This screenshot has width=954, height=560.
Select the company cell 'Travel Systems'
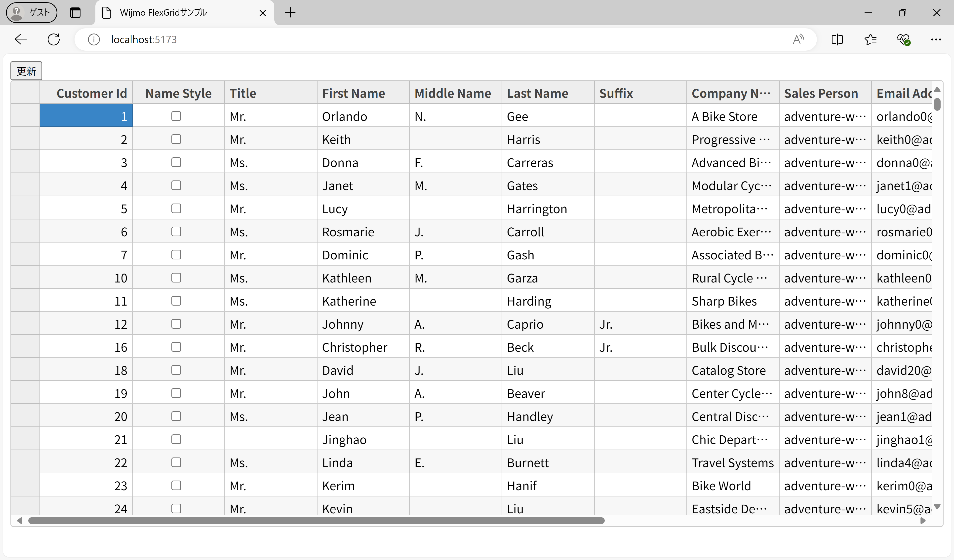(x=733, y=462)
